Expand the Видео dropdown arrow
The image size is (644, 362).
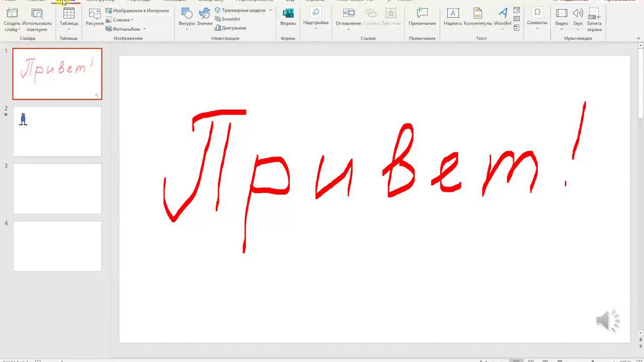click(x=562, y=29)
